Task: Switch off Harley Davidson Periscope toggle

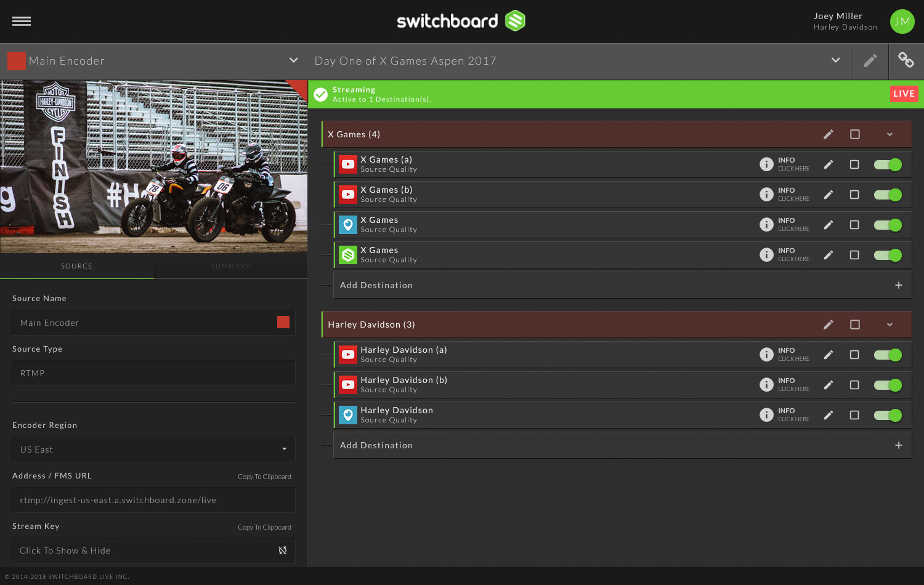Action: (x=888, y=415)
